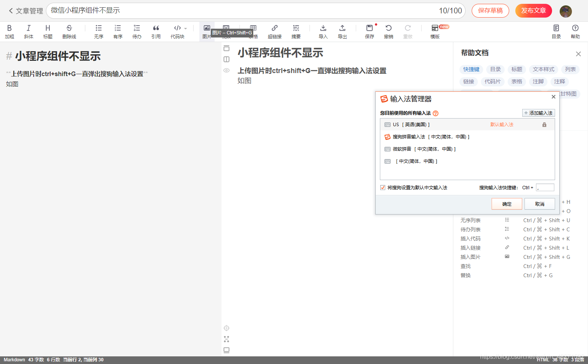
Task: Save the article (保存)
Action: click(370, 31)
